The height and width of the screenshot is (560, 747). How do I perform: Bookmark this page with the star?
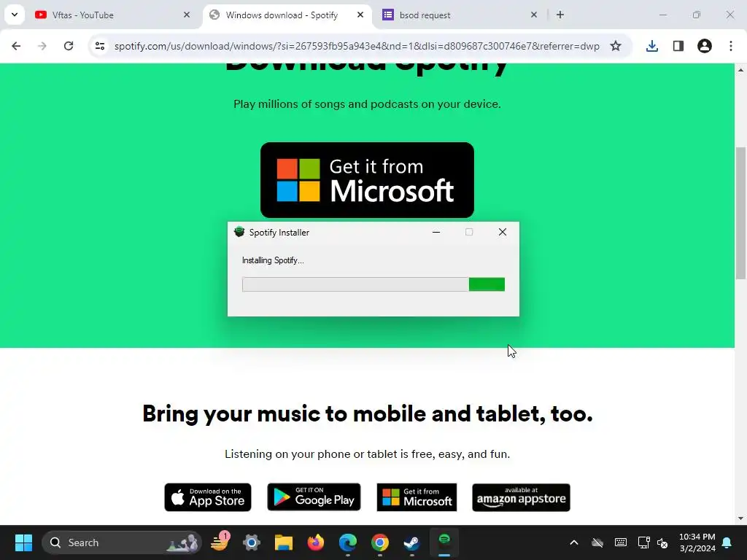pos(616,46)
